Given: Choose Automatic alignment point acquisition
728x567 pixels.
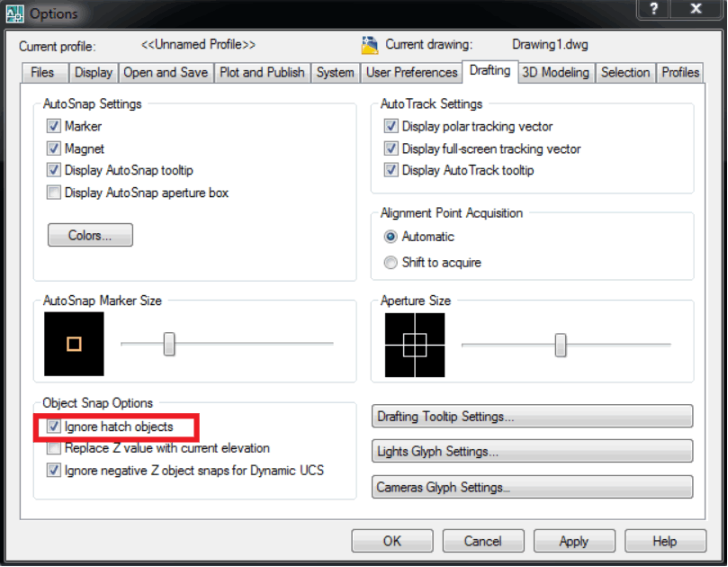Looking at the screenshot, I should tap(391, 237).
